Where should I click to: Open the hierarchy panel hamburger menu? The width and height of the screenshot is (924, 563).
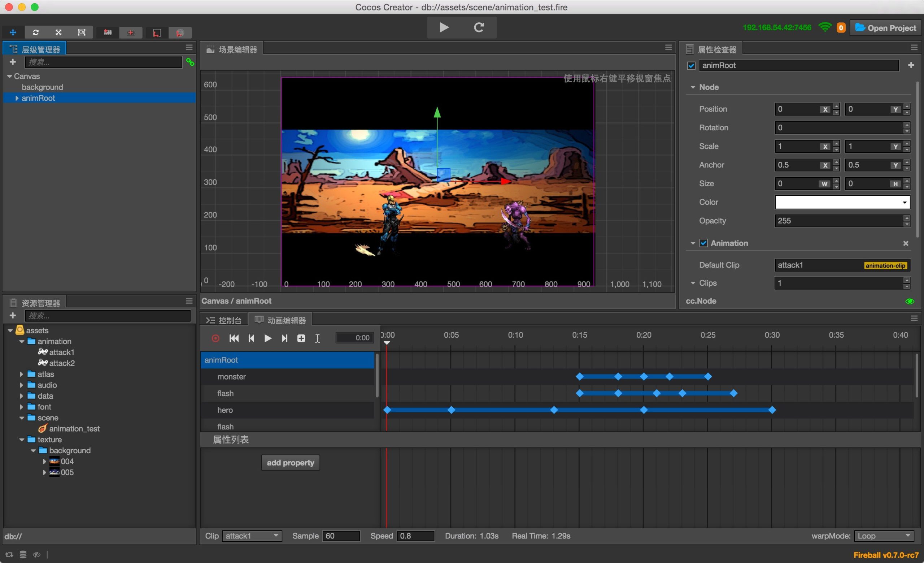(x=189, y=48)
